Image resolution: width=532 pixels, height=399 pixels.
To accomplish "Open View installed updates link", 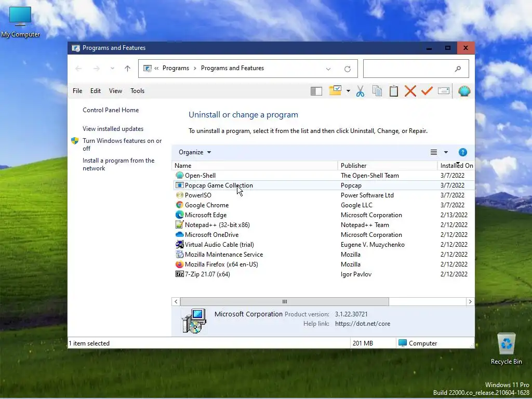I will point(113,129).
